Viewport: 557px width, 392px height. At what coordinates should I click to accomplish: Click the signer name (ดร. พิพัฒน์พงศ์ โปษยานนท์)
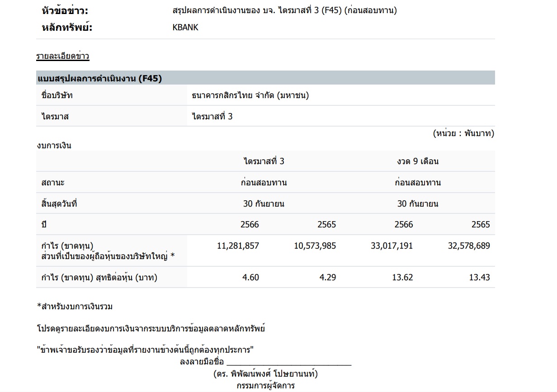[x=265, y=374]
